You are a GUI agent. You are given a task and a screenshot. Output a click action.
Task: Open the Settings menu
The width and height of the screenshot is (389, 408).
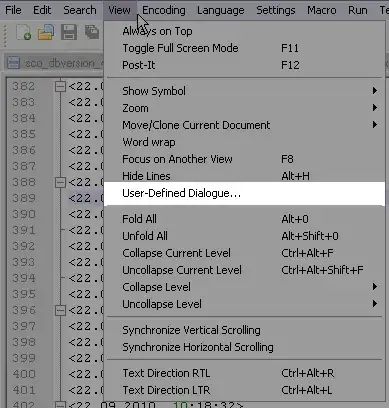pyautogui.click(x=276, y=10)
